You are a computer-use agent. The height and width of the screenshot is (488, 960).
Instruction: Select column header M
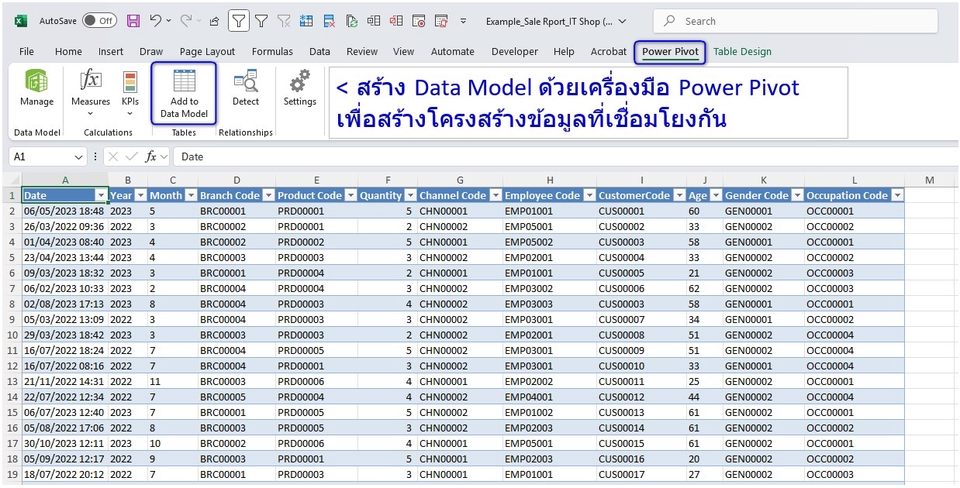pyautogui.click(x=929, y=180)
